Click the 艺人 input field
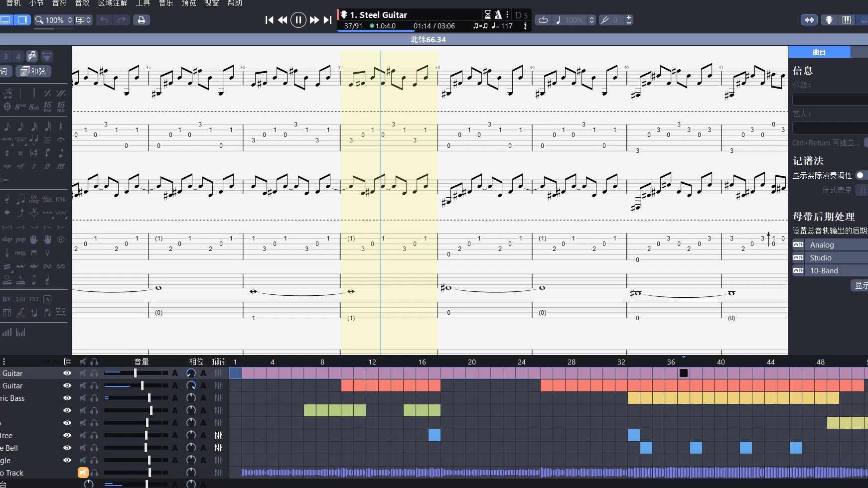The width and height of the screenshot is (868, 488). click(x=830, y=128)
